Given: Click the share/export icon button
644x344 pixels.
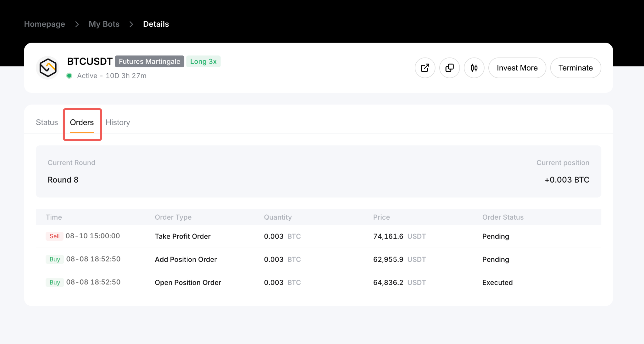Looking at the screenshot, I should [425, 68].
